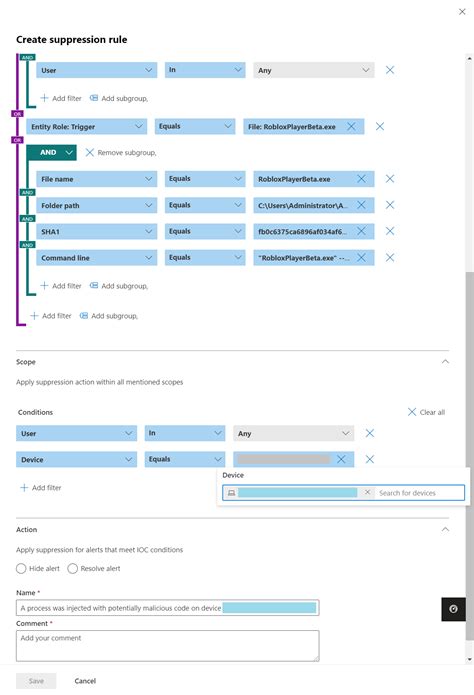The image size is (474, 695).
Task: Open the Folder path field dropdown
Action: [97, 205]
